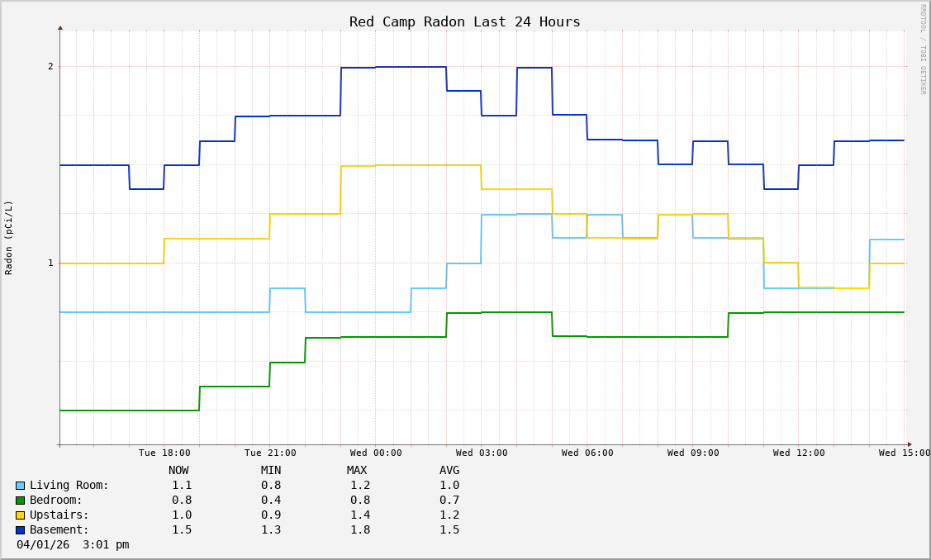Click the RRDTOOL / TOBI OETIKER watermark
Image resolution: width=931 pixels, height=560 pixels.
point(924,50)
